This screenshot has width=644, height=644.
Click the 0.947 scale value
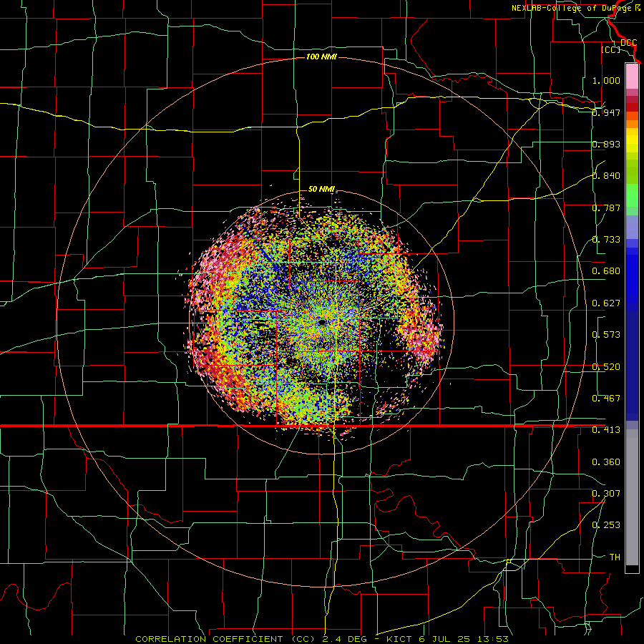click(606, 112)
